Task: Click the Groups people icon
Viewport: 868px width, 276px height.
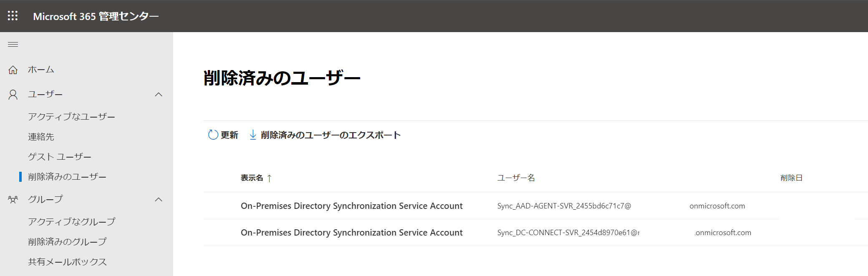Action: pyautogui.click(x=13, y=200)
